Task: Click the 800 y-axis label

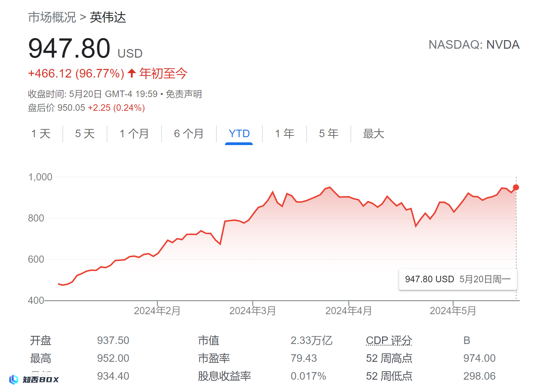Action: click(x=36, y=218)
